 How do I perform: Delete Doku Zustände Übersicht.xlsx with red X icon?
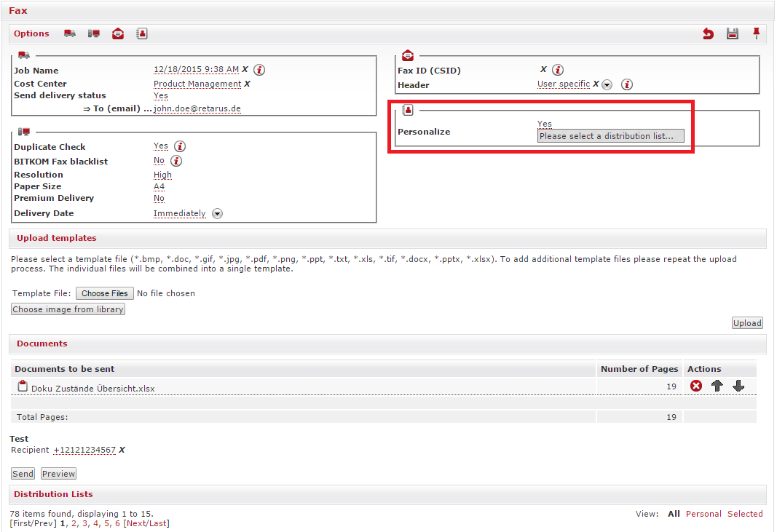pos(696,386)
